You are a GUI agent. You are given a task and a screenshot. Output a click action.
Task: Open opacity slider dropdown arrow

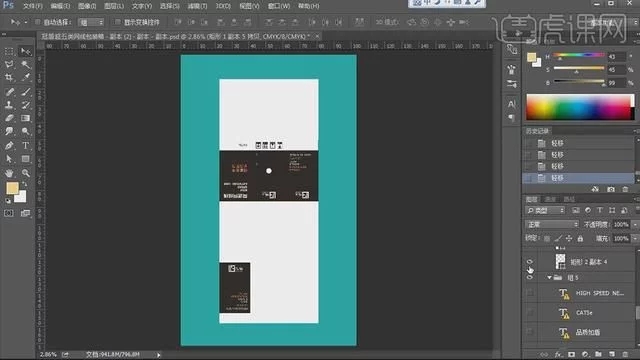(x=635, y=224)
